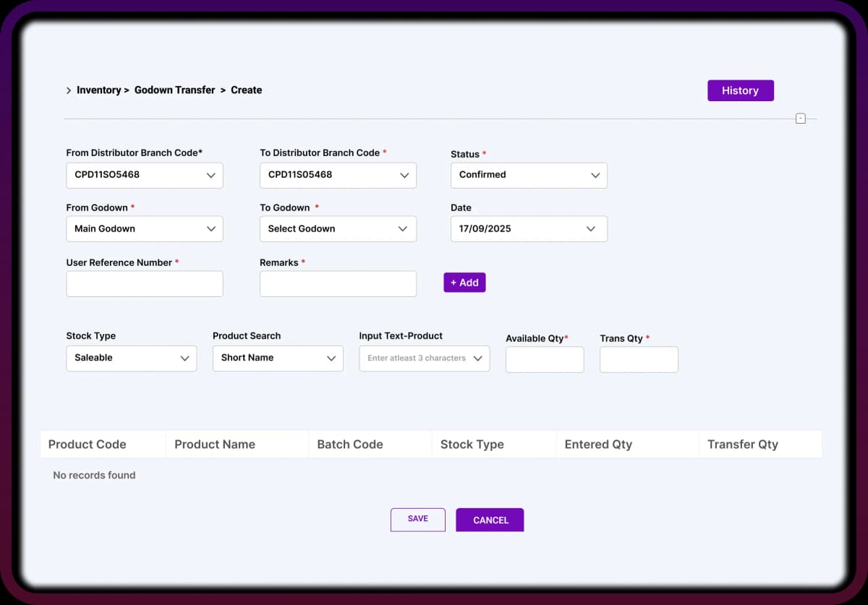Choose a destination in Select Godown dropdown
868x605 pixels.
tap(338, 228)
